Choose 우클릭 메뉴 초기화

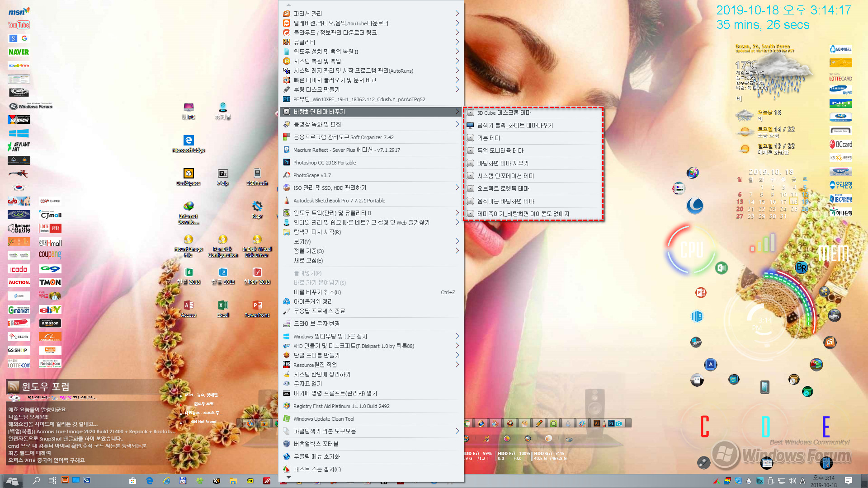point(372,456)
